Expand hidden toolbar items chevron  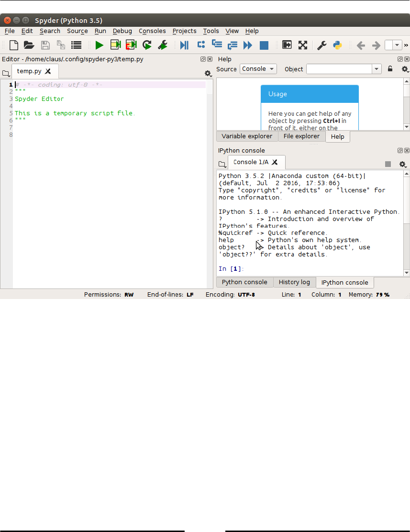(406, 45)
